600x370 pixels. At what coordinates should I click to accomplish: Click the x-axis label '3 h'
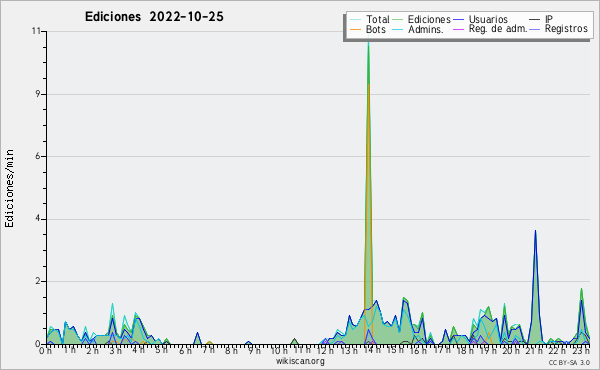point(115,350)
